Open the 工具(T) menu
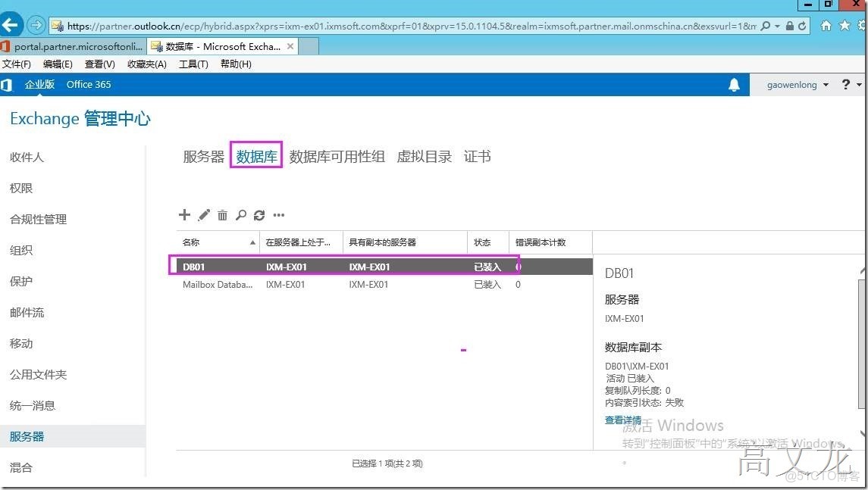Image resolution: width=868 pixels, height=490 pixels. tap(193, 64)
